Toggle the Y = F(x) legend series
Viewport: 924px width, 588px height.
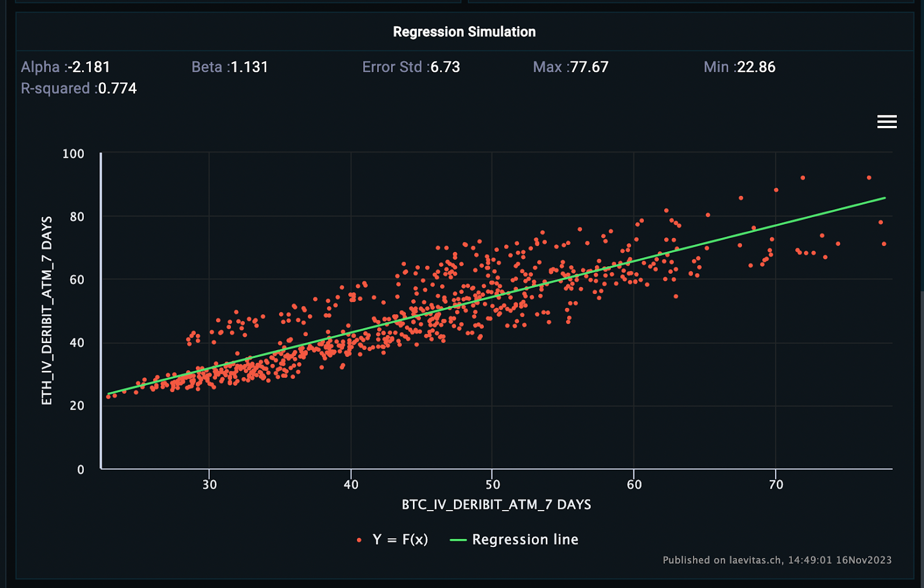click(x=393, y=539)
